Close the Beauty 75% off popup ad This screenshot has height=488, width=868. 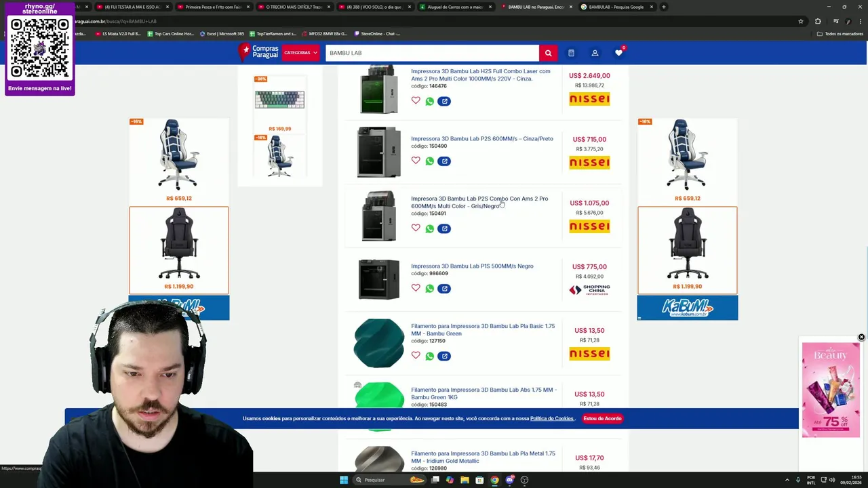click(x=861, y=337)
